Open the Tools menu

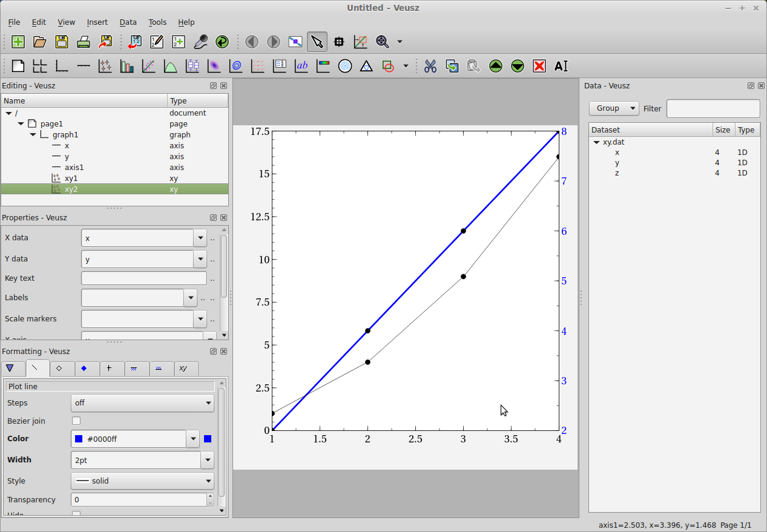click(157, 22)
